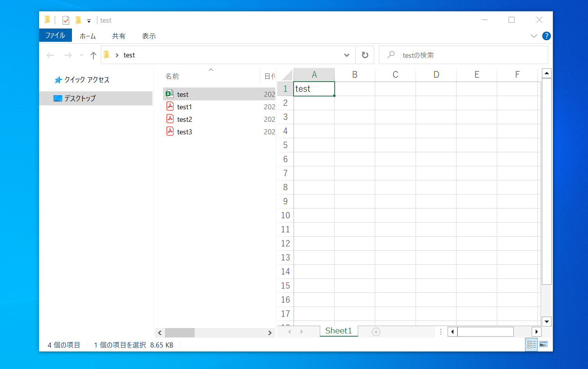Open the test Excel file
588x369 pixels.
point(183,94)
